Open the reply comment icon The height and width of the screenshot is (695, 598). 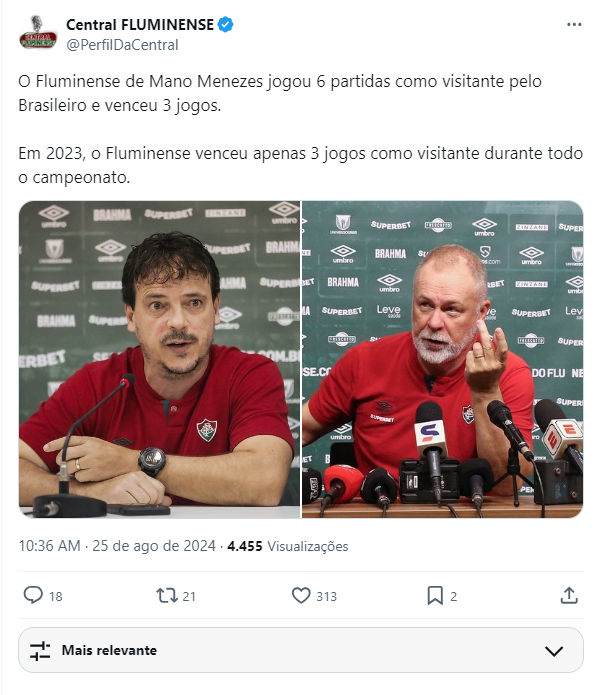click(x=33, y=595)
